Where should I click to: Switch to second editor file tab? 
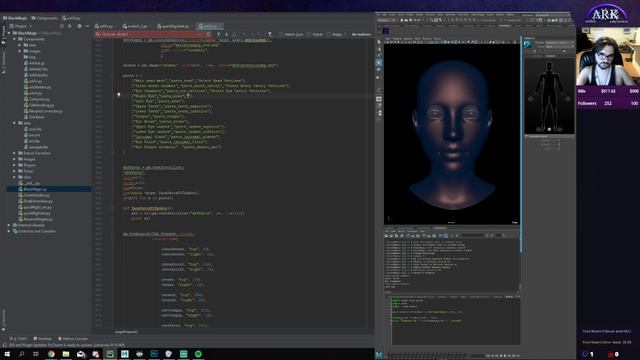pos(136,26)
